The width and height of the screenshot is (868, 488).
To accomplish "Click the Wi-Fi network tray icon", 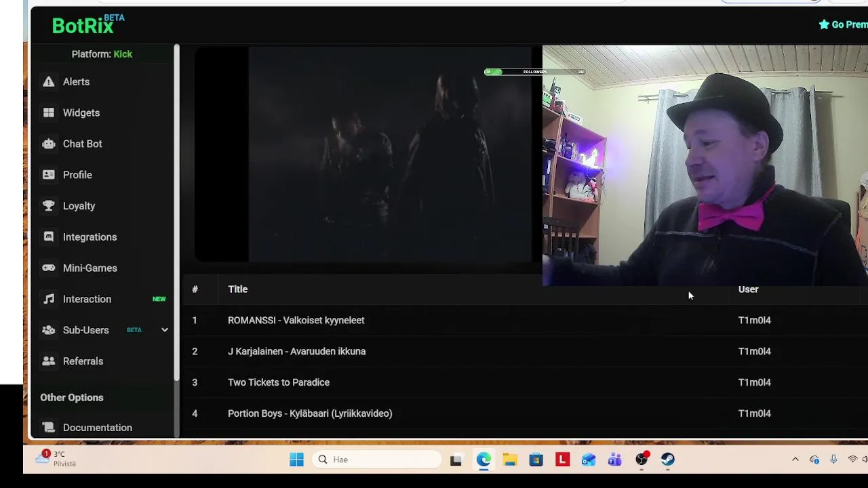I will click(852, 460).
